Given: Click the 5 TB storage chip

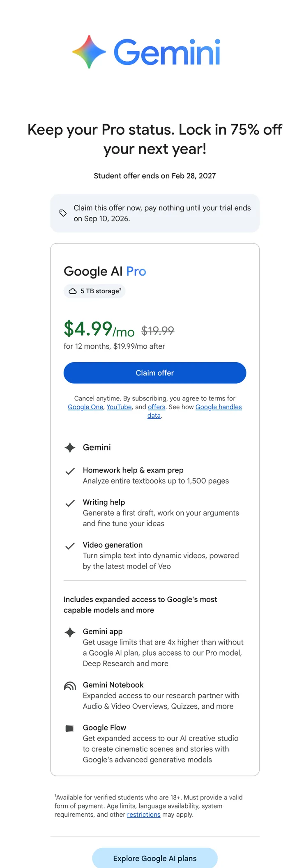Looking at the screenshot, I should click(94, 291).
